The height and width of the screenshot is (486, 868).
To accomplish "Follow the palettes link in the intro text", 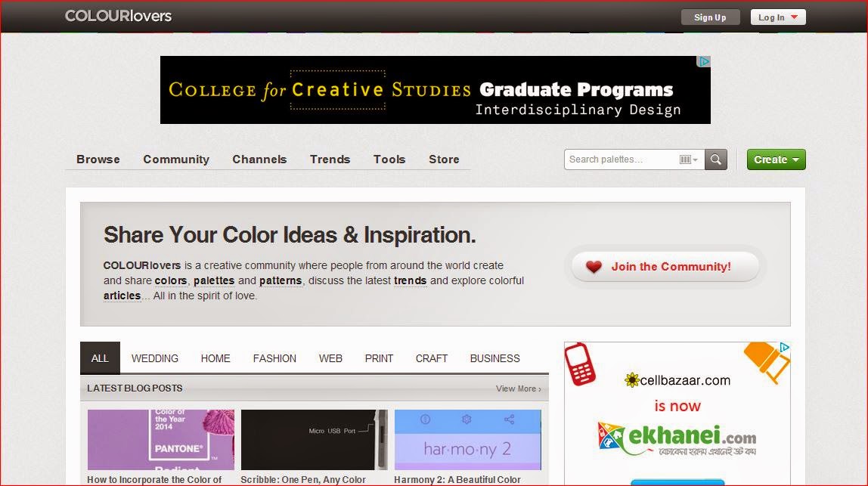I will tap(214, 280).
